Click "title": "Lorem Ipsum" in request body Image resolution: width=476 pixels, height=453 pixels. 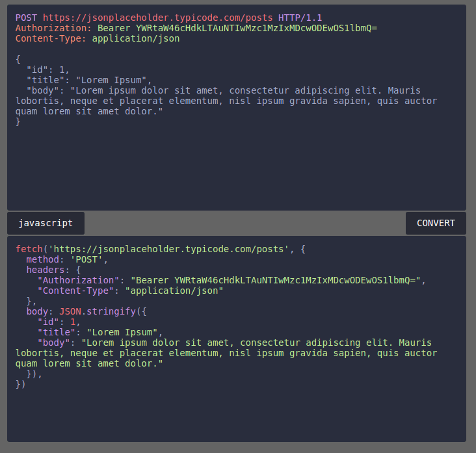click(x=89, y=80)
